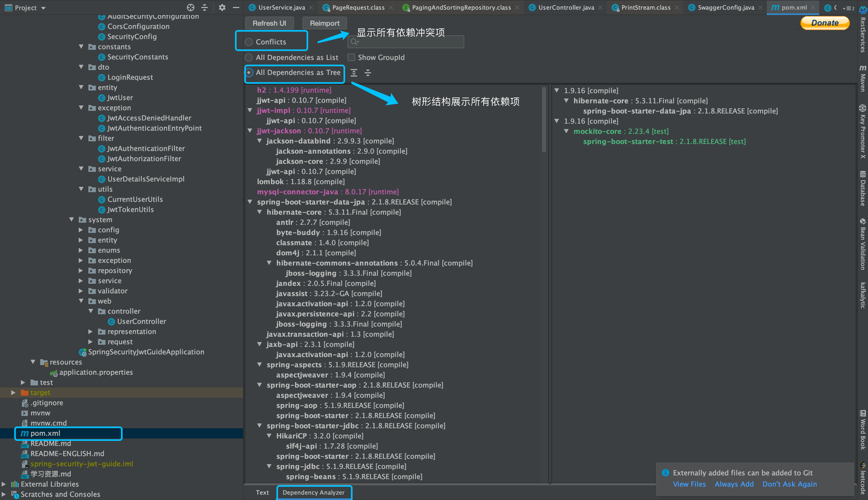
Task: Show hidden tabs list dropdown
Action: [x=848, y=8]
